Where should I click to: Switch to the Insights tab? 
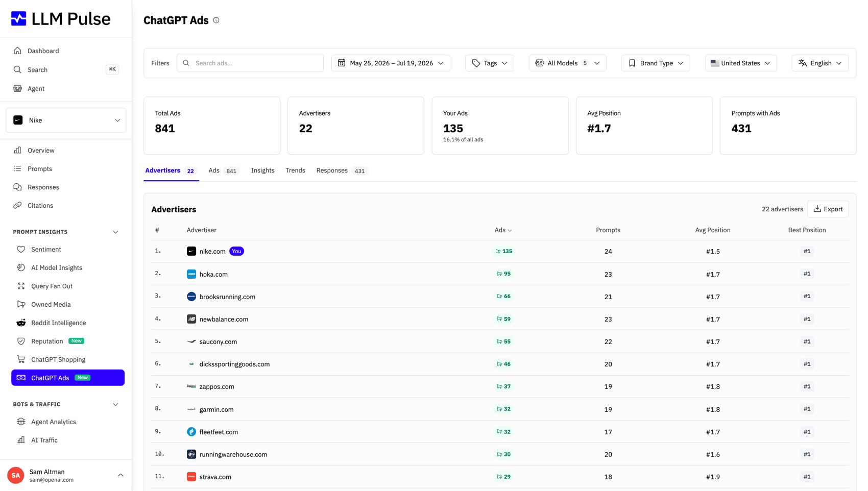point(262,170)
